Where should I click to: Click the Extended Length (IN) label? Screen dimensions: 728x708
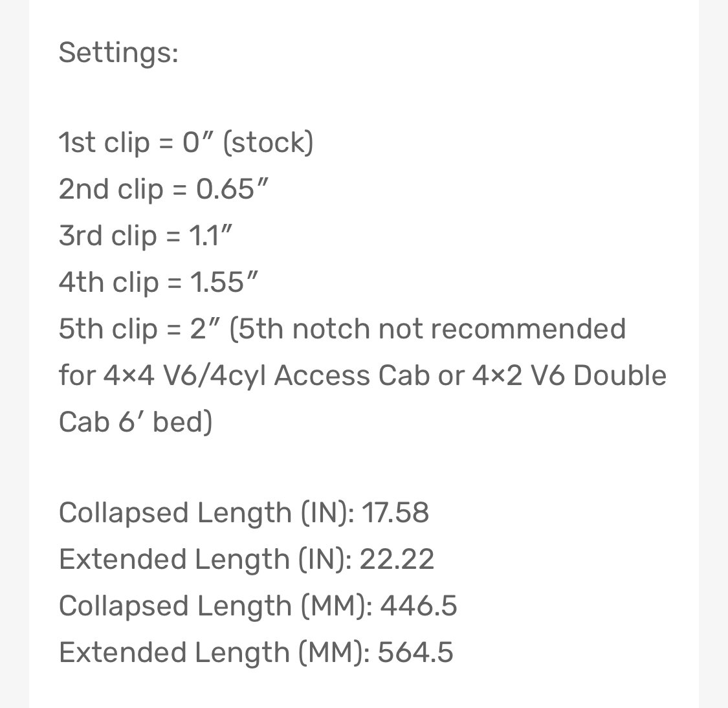(205, 560)
